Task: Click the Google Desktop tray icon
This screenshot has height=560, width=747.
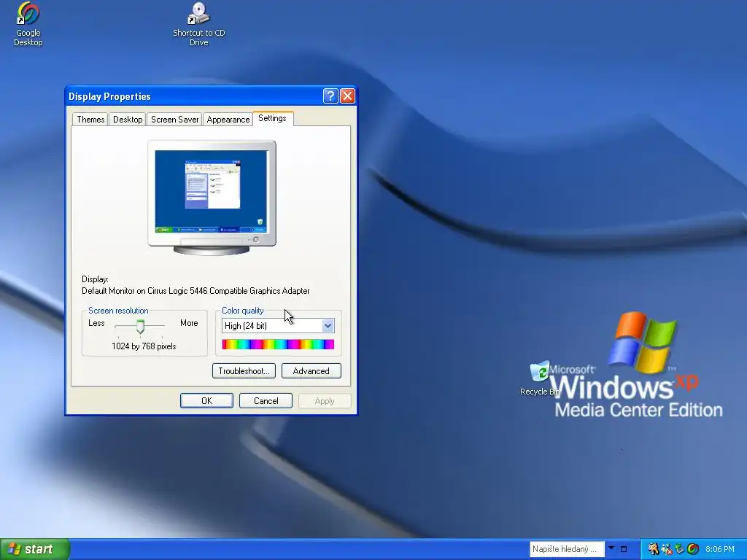Action: tap(693, 549)
